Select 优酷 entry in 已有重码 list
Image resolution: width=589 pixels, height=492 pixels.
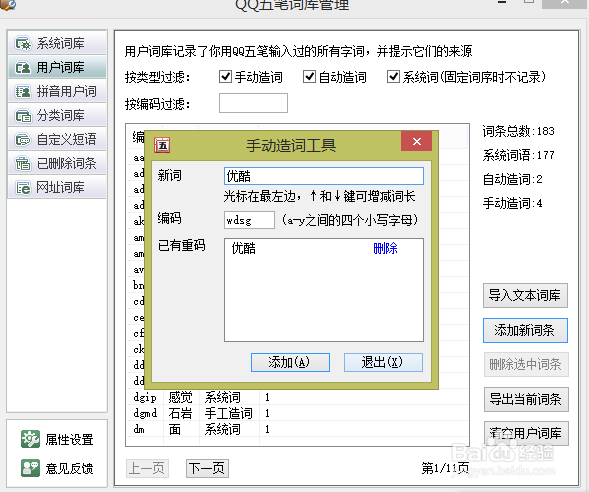point(243,248)
